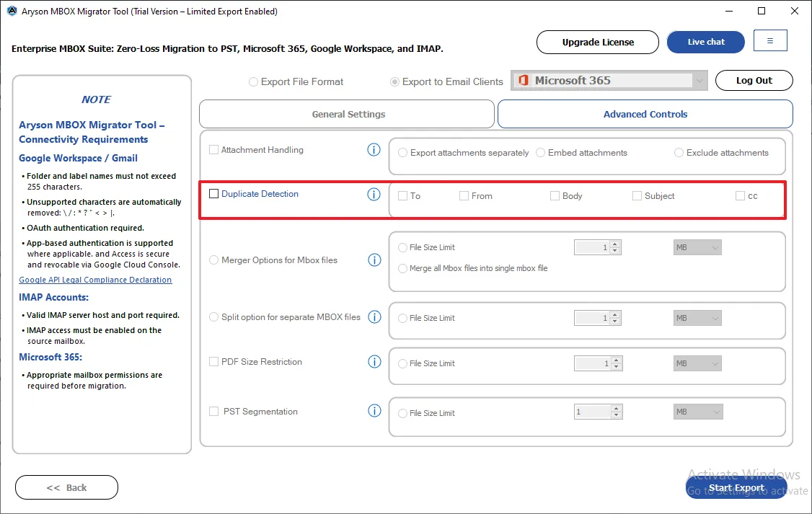Viewport: 812px width, 514px height.
Task: Tick the Subject duplicate criterion checkbox
Action: (637, 195)
